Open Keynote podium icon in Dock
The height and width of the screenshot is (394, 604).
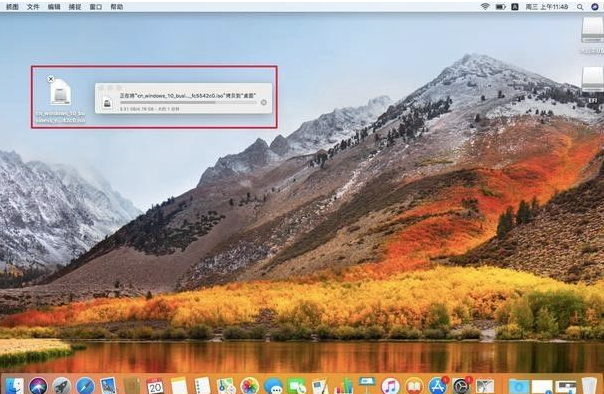(367, 386)
